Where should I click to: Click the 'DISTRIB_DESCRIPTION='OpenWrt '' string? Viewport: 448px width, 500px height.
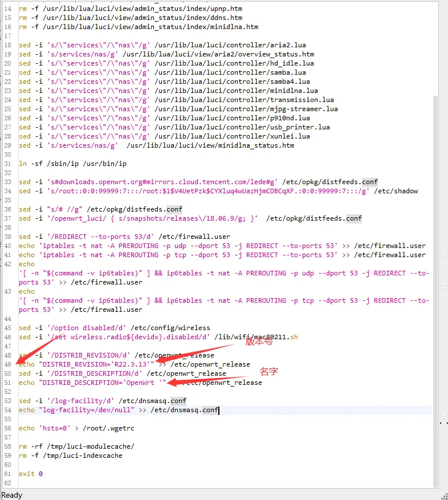click(103, 383)
